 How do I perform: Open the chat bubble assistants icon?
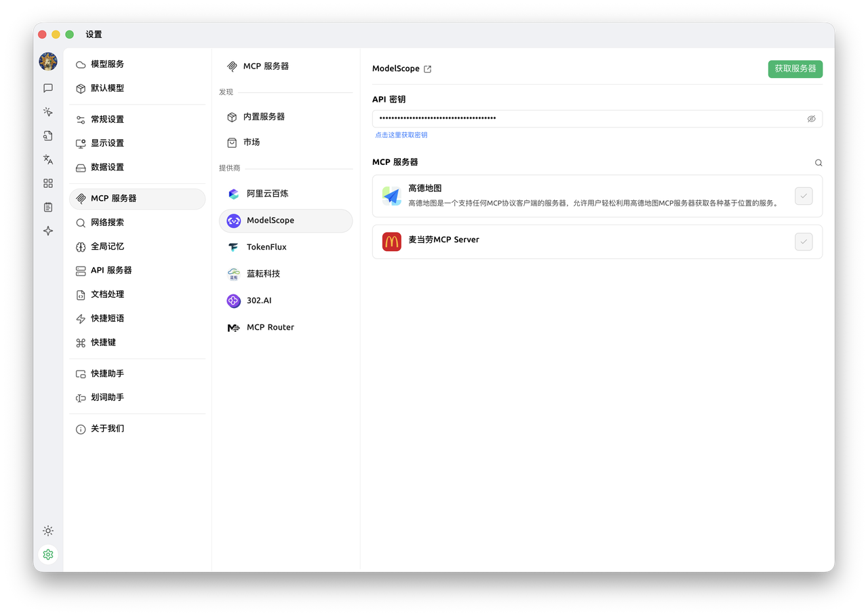(48, 88)
